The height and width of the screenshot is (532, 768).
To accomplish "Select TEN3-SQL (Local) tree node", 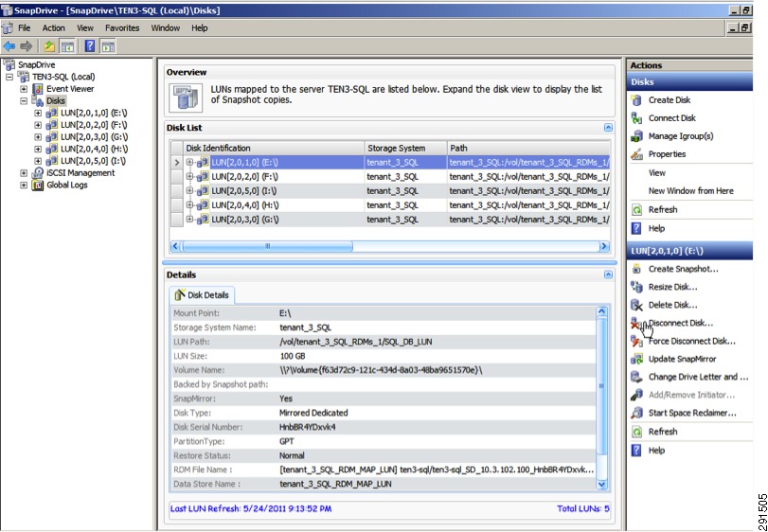I will 63,77.
